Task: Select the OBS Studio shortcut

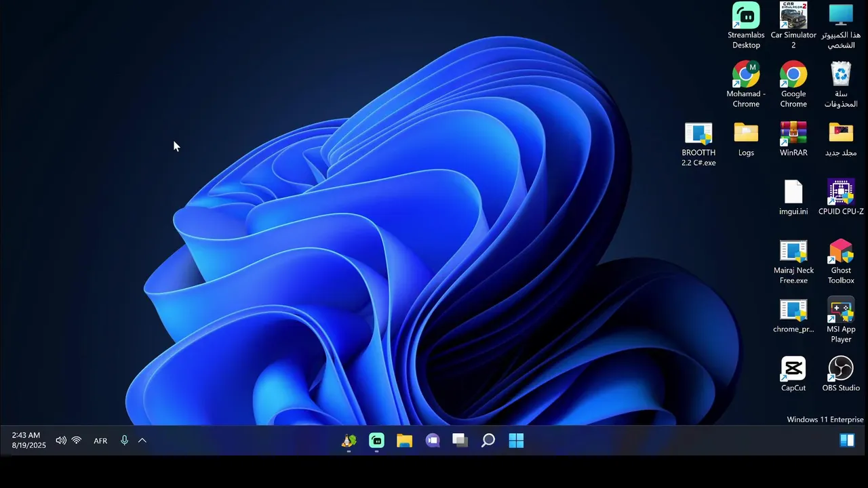Action: pyautogui.click(x=841, y=374)
